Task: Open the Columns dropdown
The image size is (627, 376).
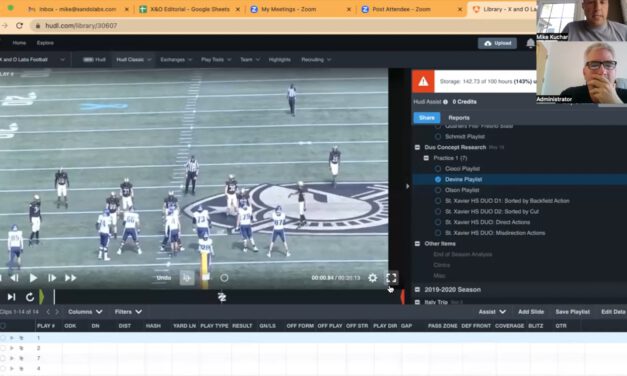Action: 85,312
